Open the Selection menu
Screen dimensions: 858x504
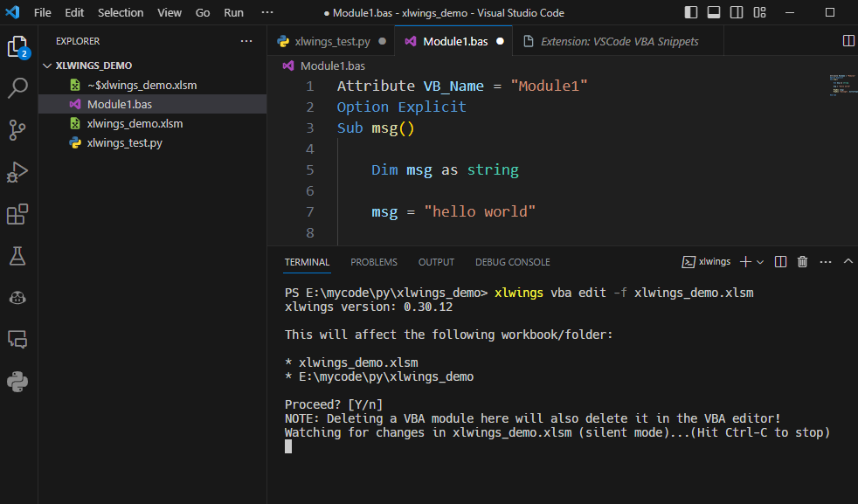(x=121, y=12)
